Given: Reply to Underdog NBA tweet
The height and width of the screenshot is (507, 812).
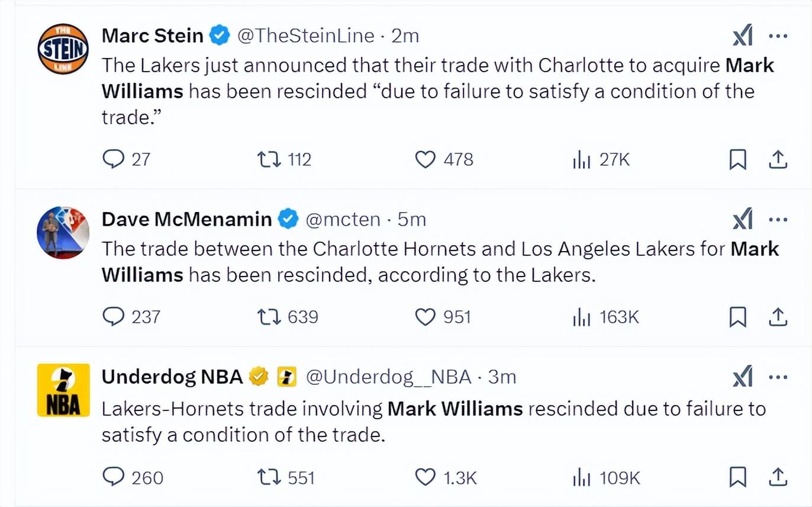Looking at the screenshot, I should coord(113,477).
